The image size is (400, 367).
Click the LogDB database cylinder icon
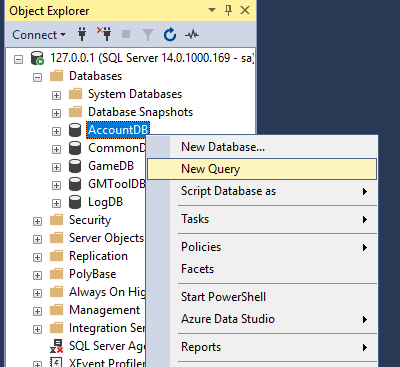pos(75,202)
